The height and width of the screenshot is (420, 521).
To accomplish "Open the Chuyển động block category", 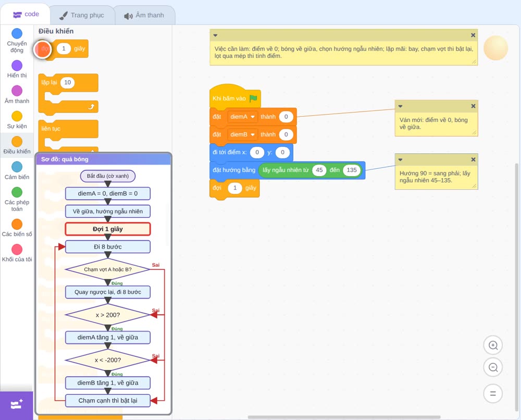I will 17,41.
